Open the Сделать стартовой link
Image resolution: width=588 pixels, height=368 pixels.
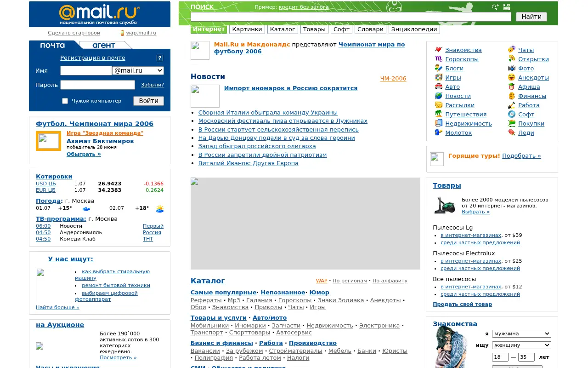[74, 33]
